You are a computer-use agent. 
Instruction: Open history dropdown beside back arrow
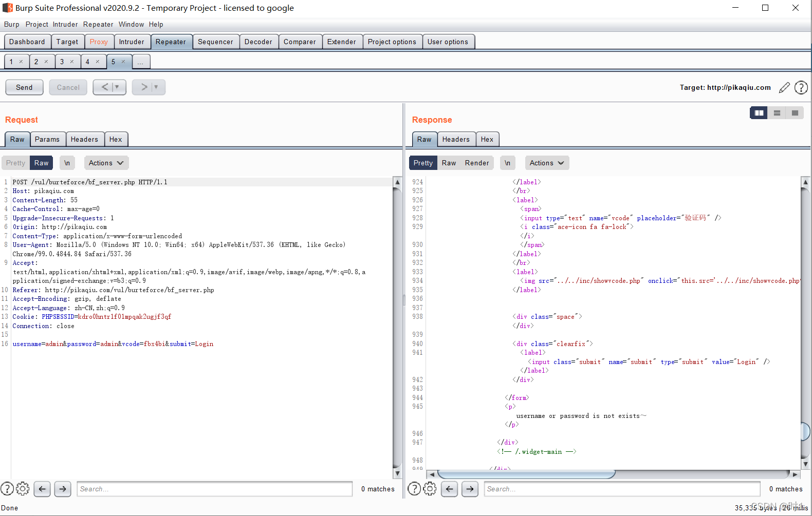(x=118, y=87)
